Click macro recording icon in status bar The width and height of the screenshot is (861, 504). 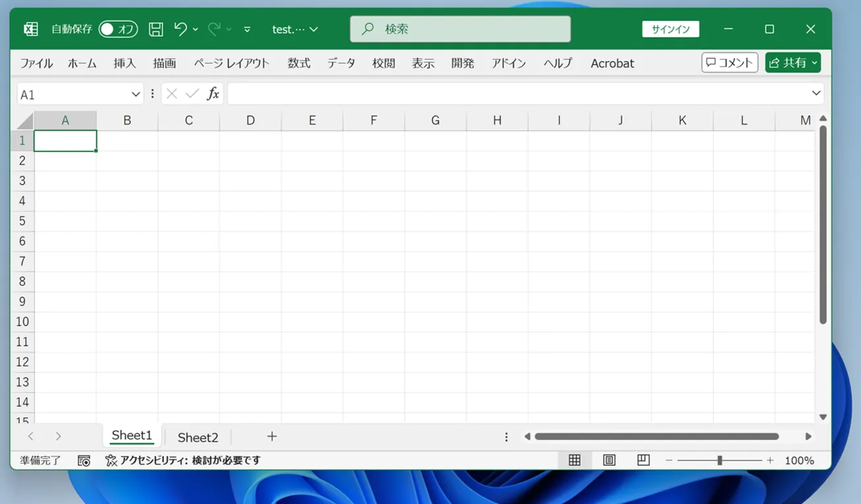84,461
